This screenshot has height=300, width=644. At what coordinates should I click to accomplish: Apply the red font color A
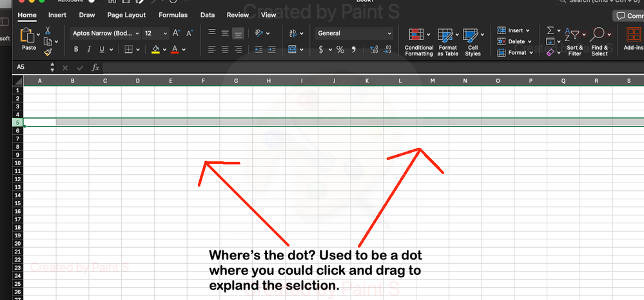175,50
